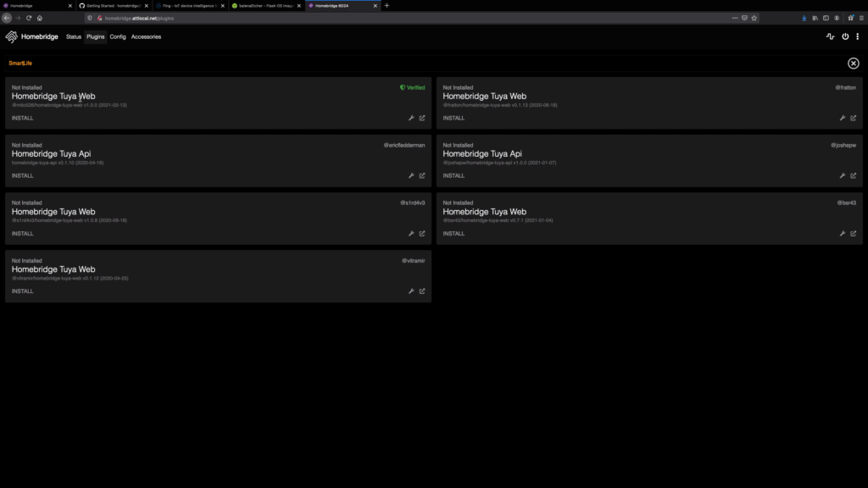
Task: Save page to Pocket icon
Action: click(x=744, y=19)
